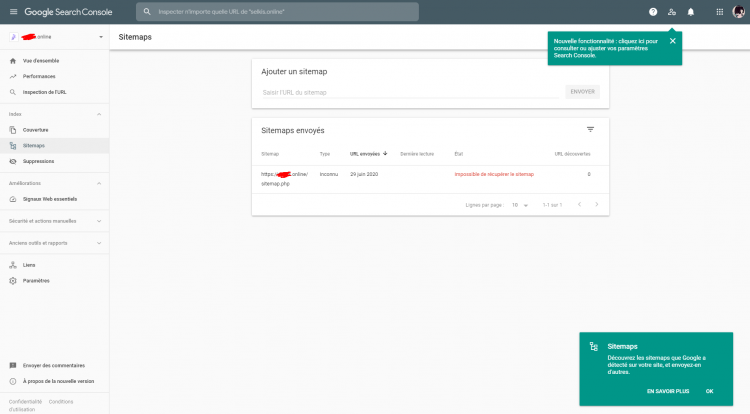Click the ENVOYER button

[x=582, y=92]
